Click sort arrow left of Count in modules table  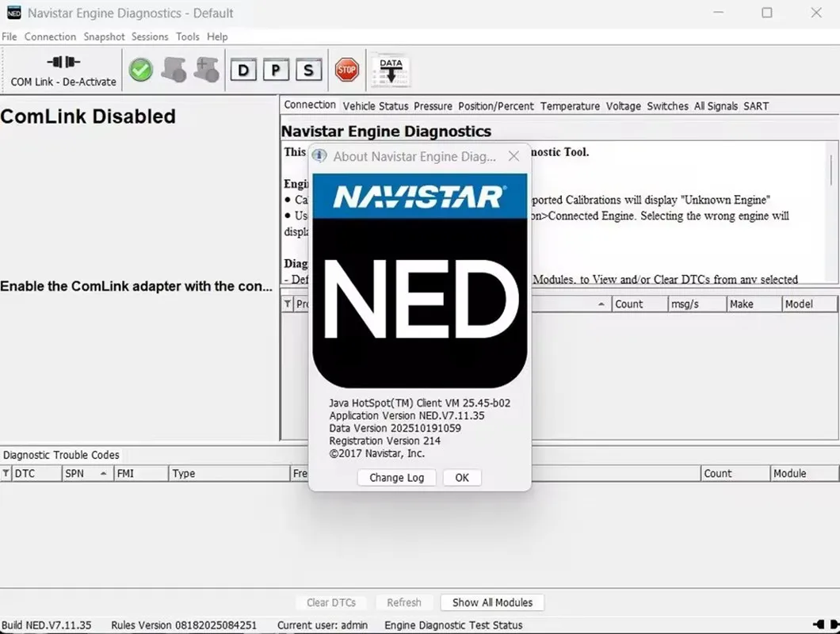[x=601, y=304]
